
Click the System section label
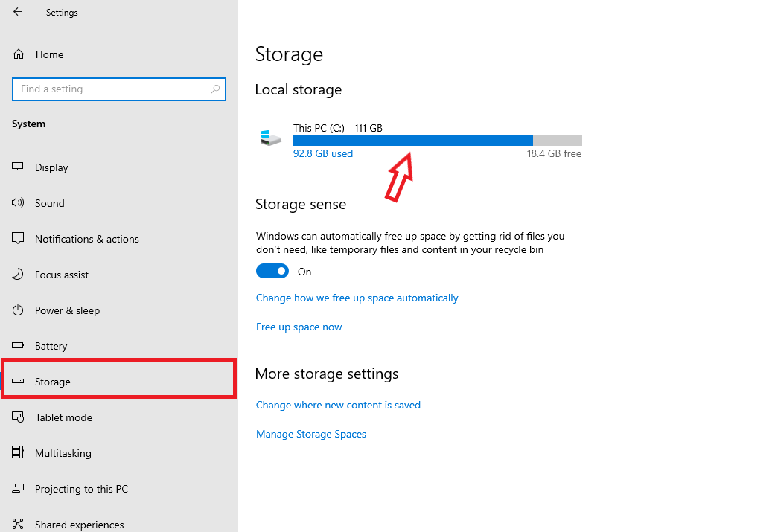28,124
